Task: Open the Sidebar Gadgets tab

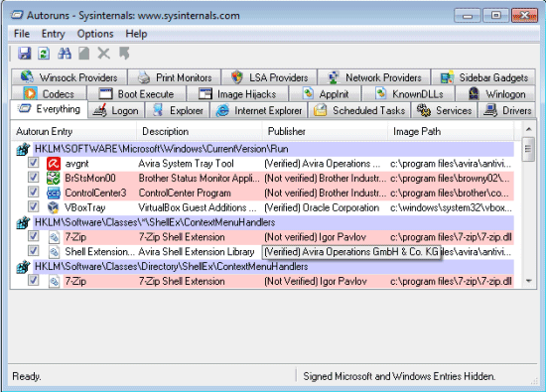Action: (x=483, y=77)
